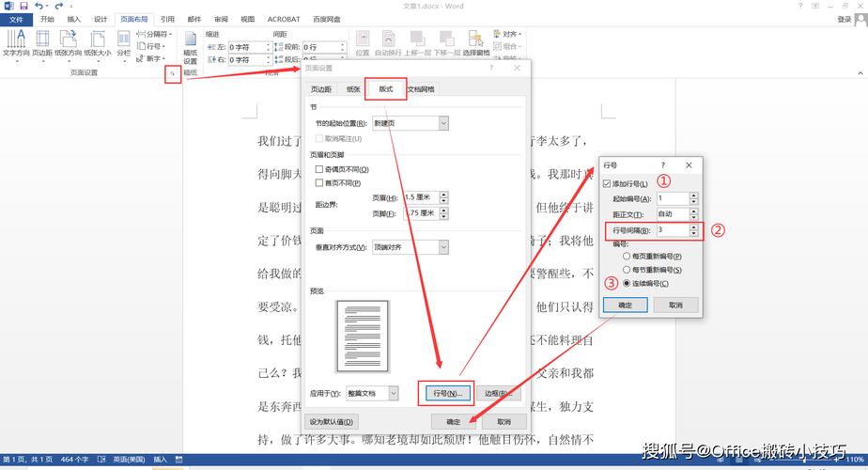Click the 行号(N)... button

click(x=447, y=393)
